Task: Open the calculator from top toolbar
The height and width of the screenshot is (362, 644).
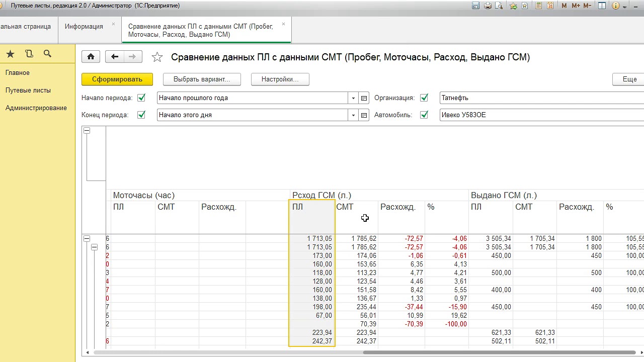Action: tap(539, 6)
